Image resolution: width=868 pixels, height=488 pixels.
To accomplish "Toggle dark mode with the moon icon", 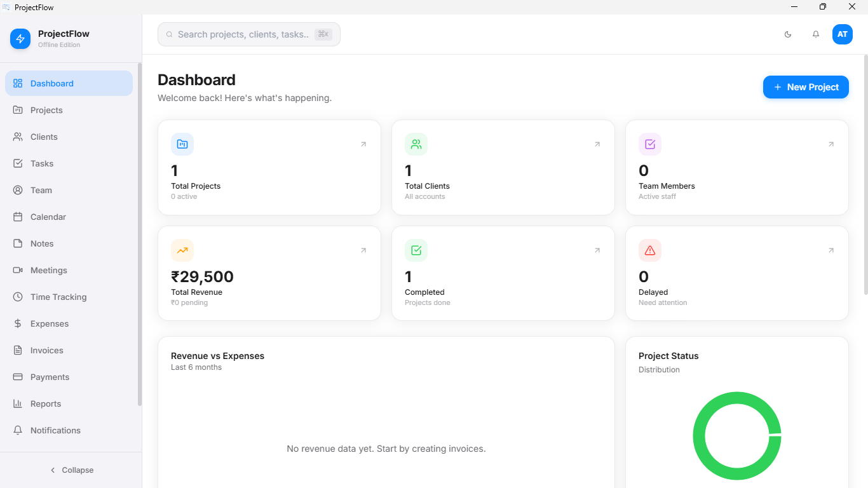I will tap(788, 34).
